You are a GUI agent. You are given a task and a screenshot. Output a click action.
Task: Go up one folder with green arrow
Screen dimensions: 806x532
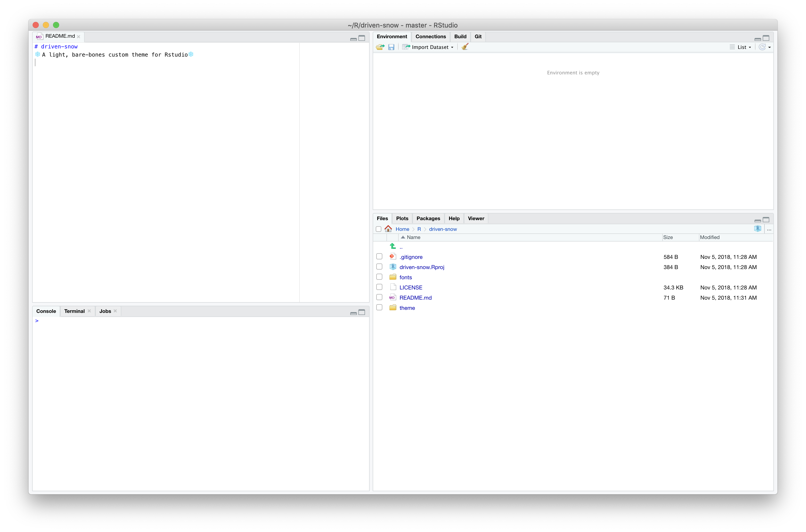[393, 246]
